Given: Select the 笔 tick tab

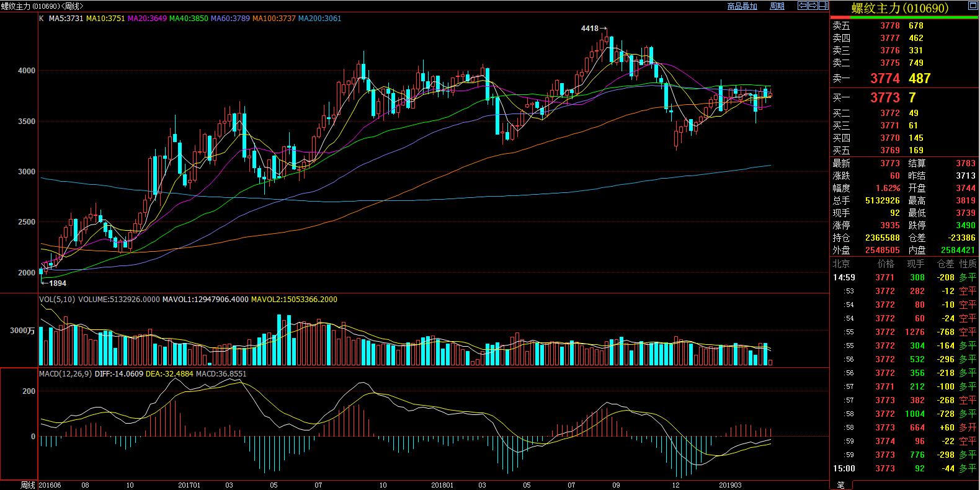Looking at the screenshot, I should tap(841, 484).
